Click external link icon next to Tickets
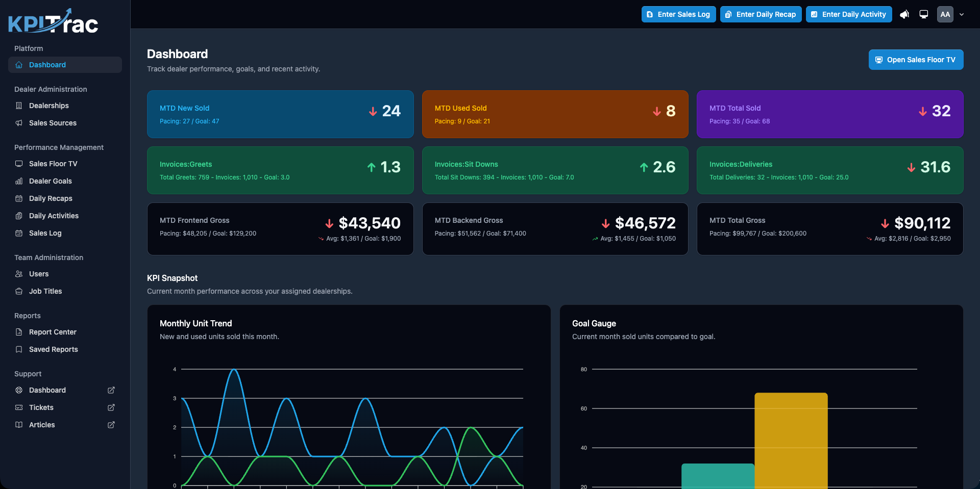This screenshot has height=489, width=980. tap(111, 407)
